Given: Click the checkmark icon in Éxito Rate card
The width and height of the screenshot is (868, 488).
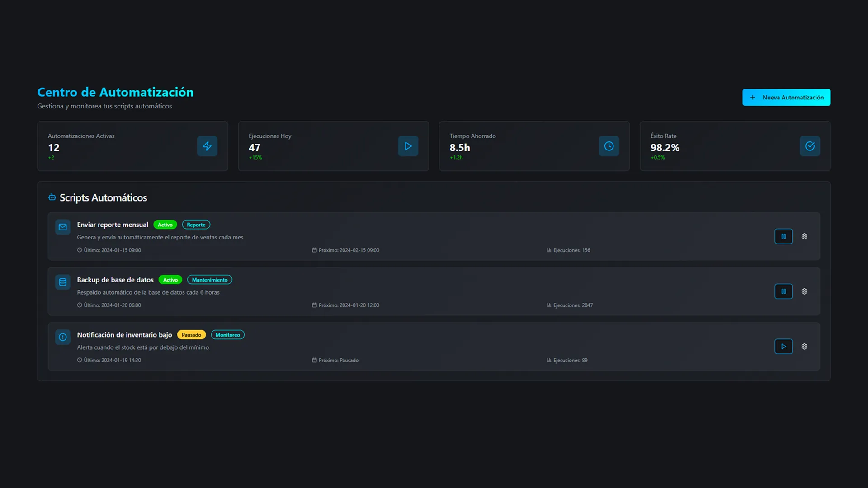Looking at the screenshot, I should click(x=809, y=146).
